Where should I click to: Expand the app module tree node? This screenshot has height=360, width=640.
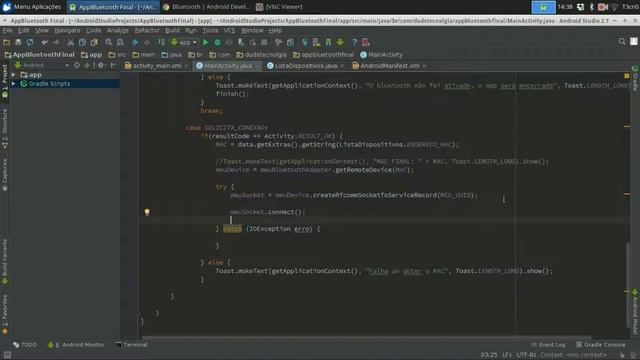tap(13, 75)
